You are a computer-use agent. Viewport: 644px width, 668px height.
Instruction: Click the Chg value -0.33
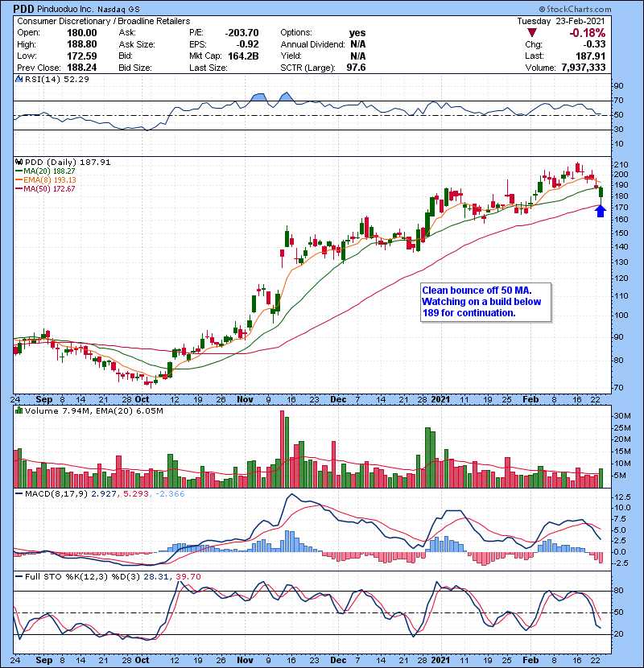click(x=594, y=44)
